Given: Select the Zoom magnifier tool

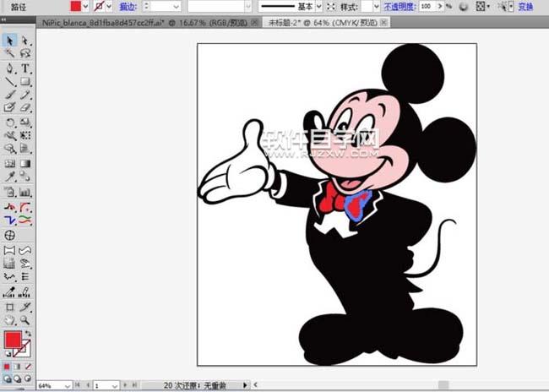Looking at the screenshot, I should tap(24, 320).
